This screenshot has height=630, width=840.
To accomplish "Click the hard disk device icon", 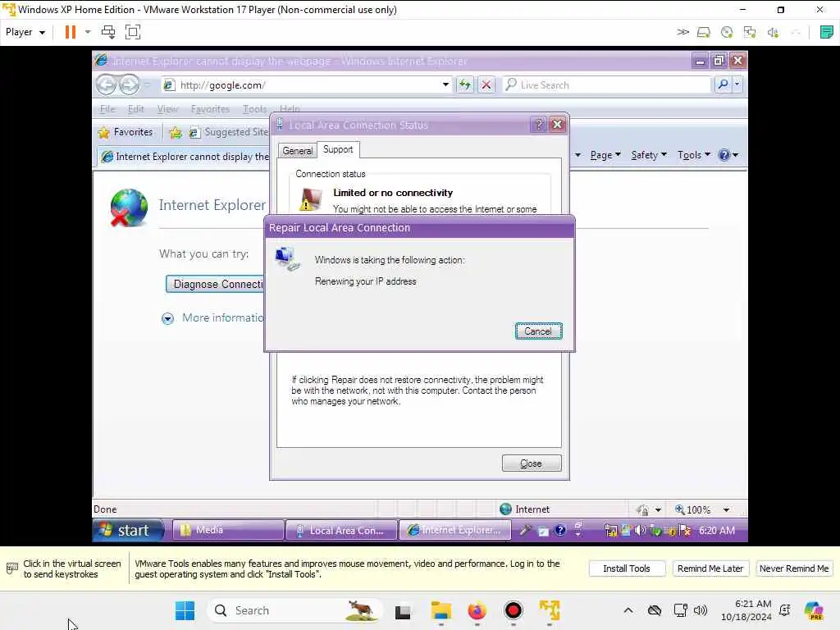I will [x=703, y=33].
